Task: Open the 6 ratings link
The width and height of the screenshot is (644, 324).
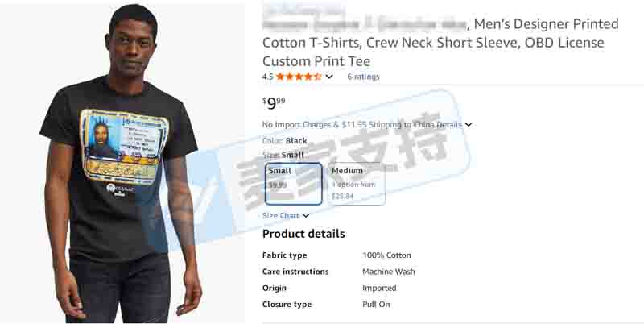Action: [x=363, y=77]
